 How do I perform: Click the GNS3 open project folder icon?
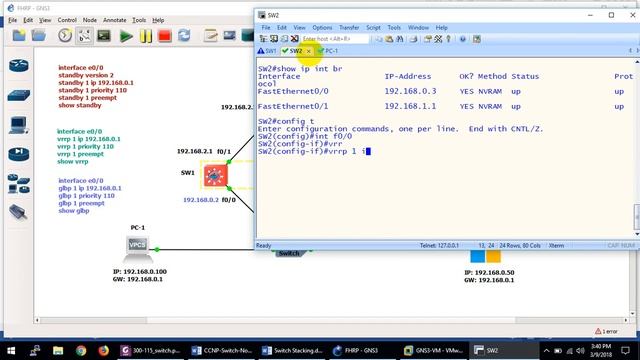click(39, 36)
